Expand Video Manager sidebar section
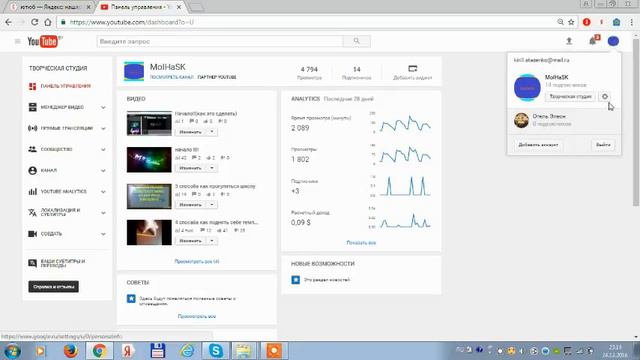Viewport: 640px width, 360px height. (103, 107)
